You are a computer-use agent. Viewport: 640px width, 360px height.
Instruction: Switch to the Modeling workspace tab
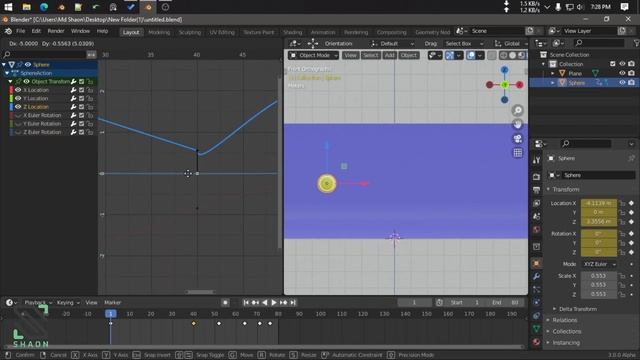159,32
